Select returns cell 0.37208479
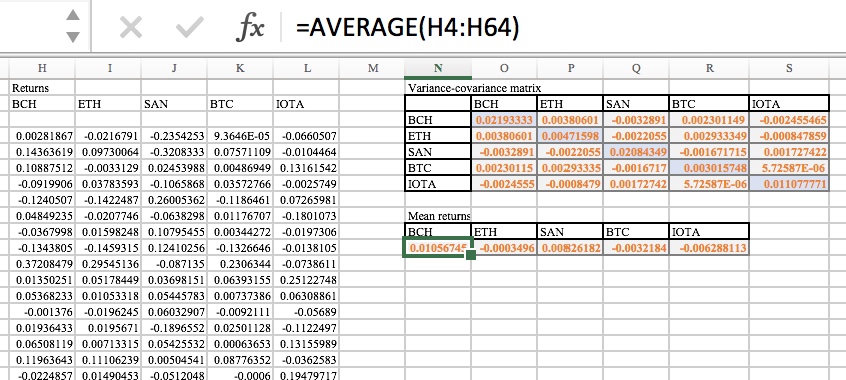This screenshot has height=380, width=846. (x=42, y=264)
